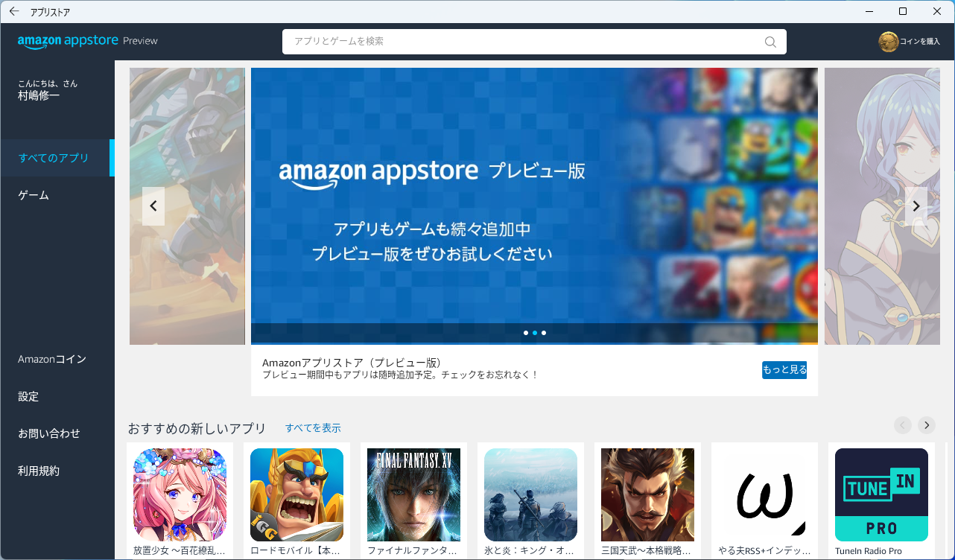Select すべてのアプリ in sidebar
Image resolution: width=955 pixels, height=560 pixels.
(57, 158)
